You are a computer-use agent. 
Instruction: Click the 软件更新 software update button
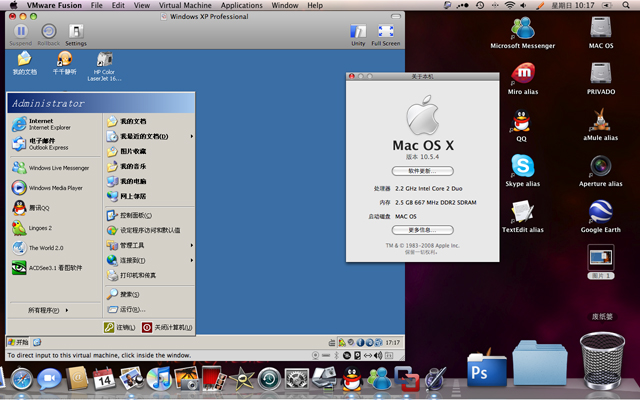pos(422,171)
